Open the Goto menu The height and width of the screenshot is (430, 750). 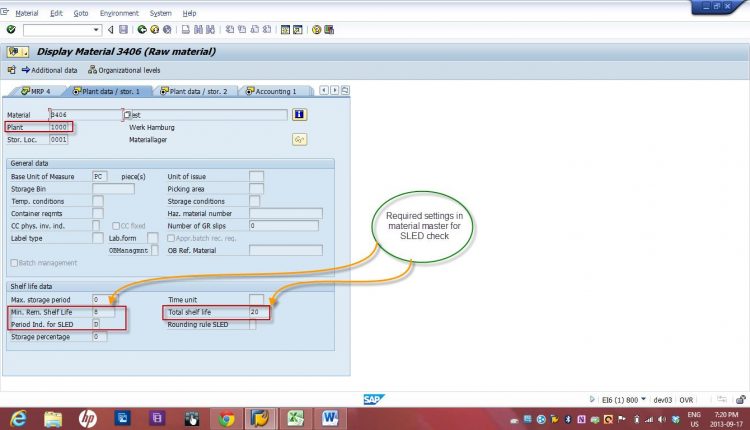click(x=81, y=13)
